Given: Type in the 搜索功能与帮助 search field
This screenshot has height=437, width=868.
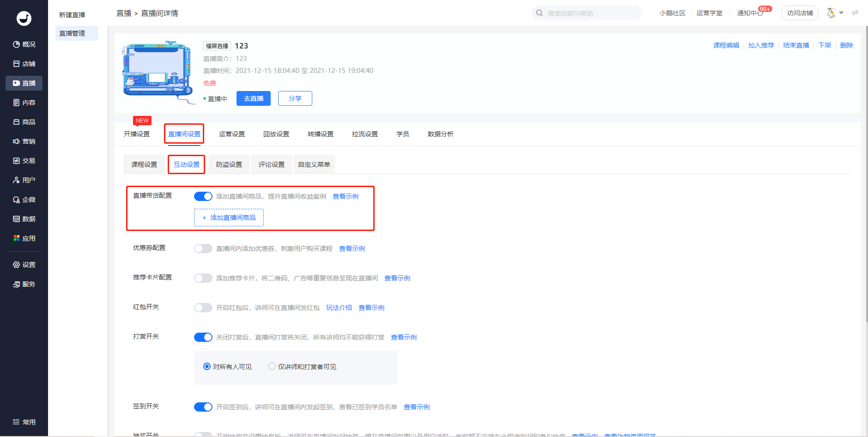Looking at the screenshot, I should pyautogui.click(x=591, y=13).
